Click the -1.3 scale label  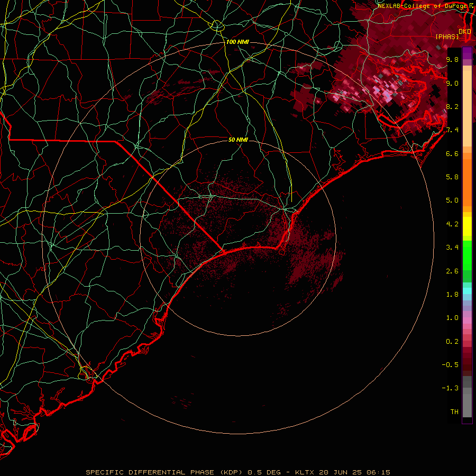[450, 388]
